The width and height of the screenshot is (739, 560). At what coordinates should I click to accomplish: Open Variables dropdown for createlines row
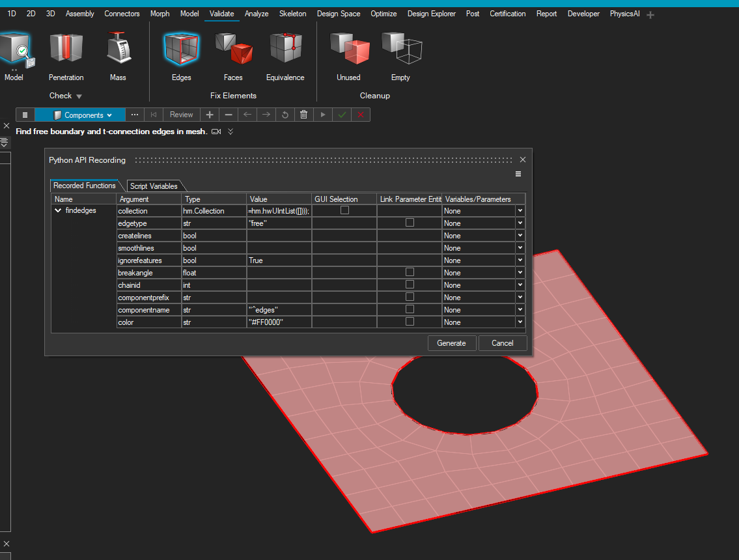click(520, 235)
